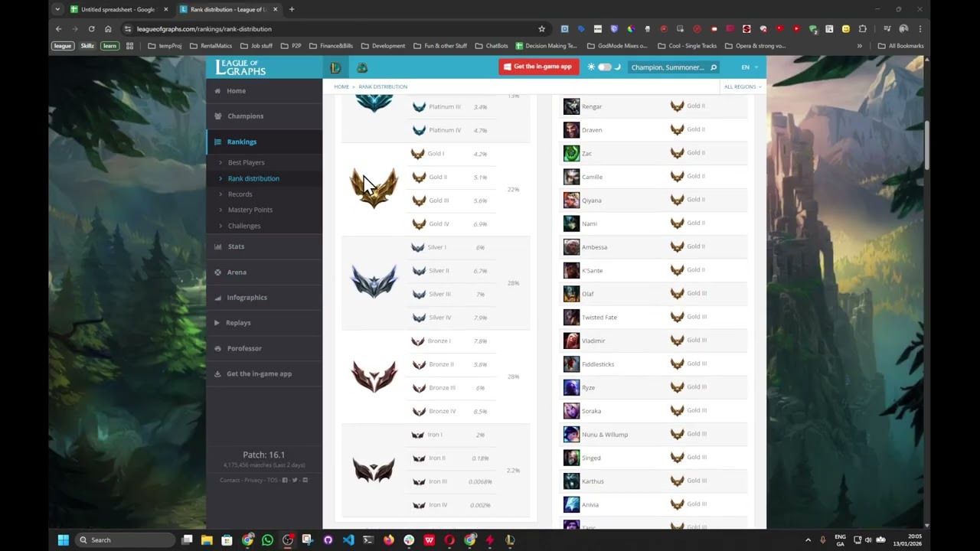This screenshot has height=551, width=980.
Task: Click the Infographics sidebar icon
Action: (x=217, y=297)
